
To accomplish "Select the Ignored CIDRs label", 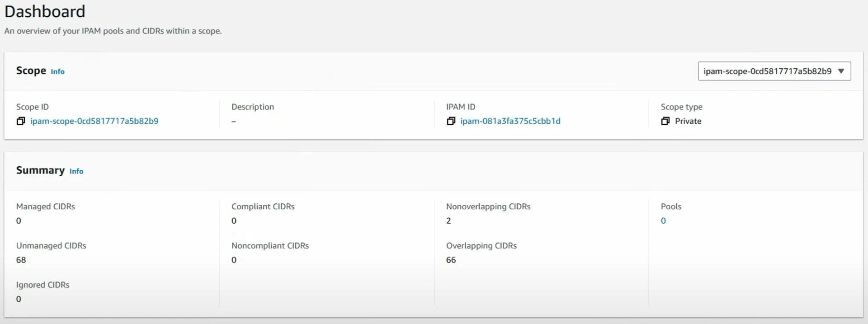I will [x=43, y=285].
